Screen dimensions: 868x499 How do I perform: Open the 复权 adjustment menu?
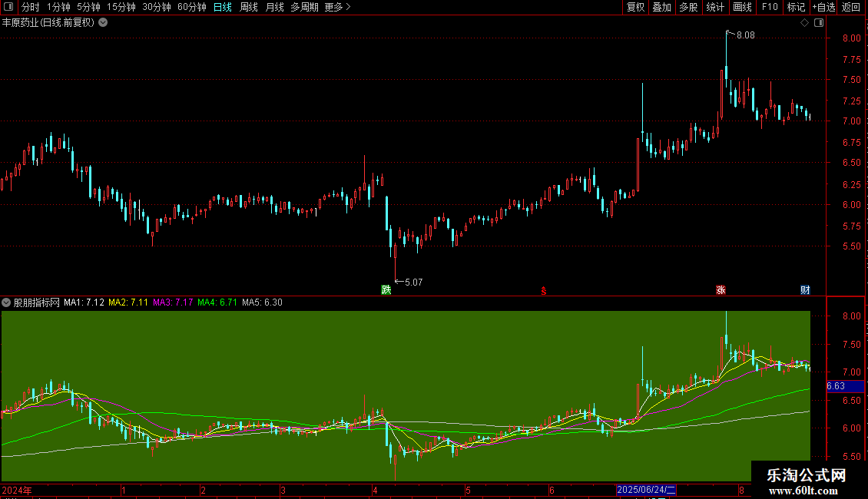coord(635,7)
